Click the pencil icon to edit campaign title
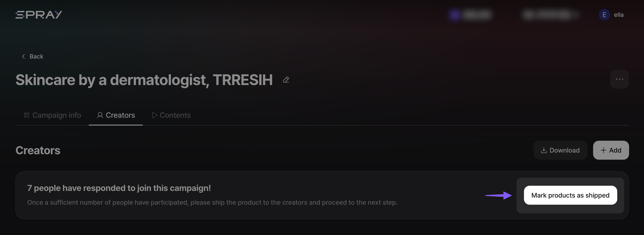644x235 pixels. [x=286, y=80]
